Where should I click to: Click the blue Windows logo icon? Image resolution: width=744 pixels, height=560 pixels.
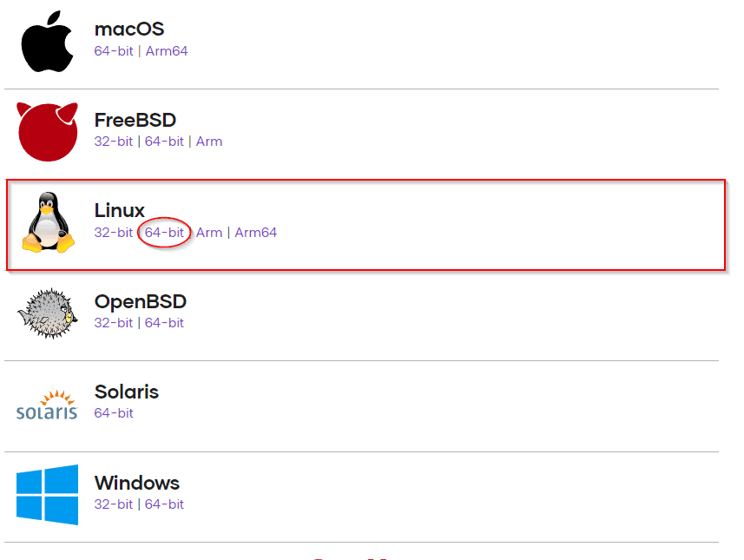click(47, 495)
